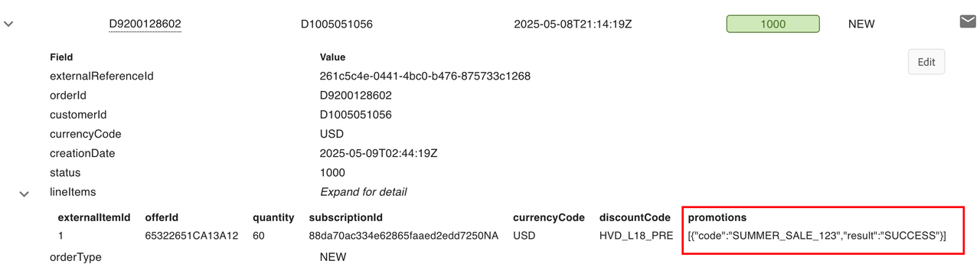Click the discountCode column header

pyautogui.click(x=635, y=218)
